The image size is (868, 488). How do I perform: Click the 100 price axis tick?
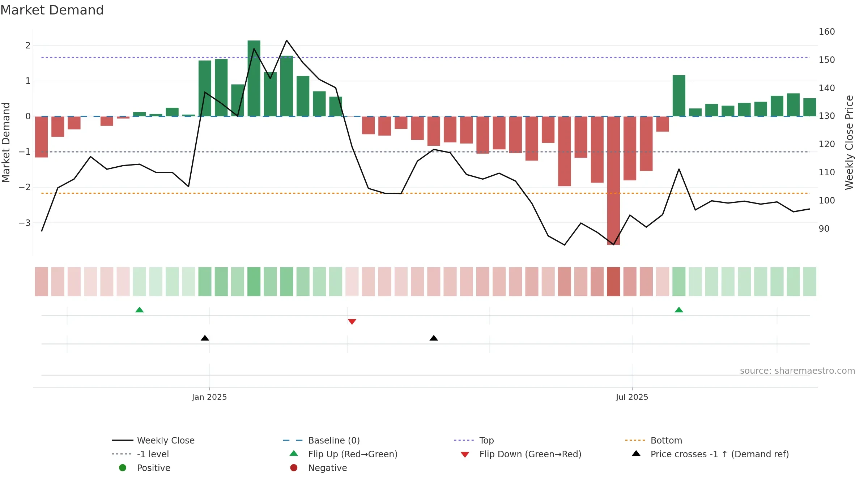[827, 201]
